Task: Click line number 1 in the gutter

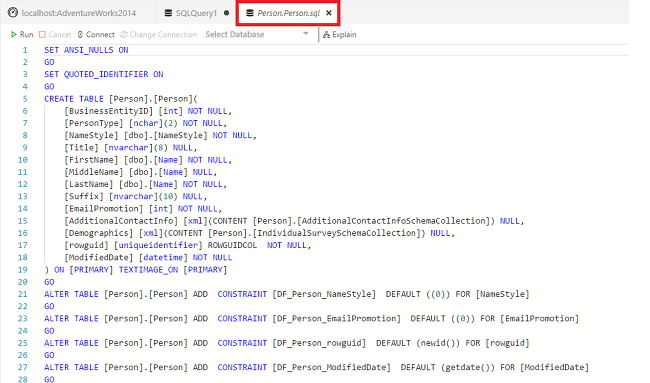Action: tap(25, 50)
